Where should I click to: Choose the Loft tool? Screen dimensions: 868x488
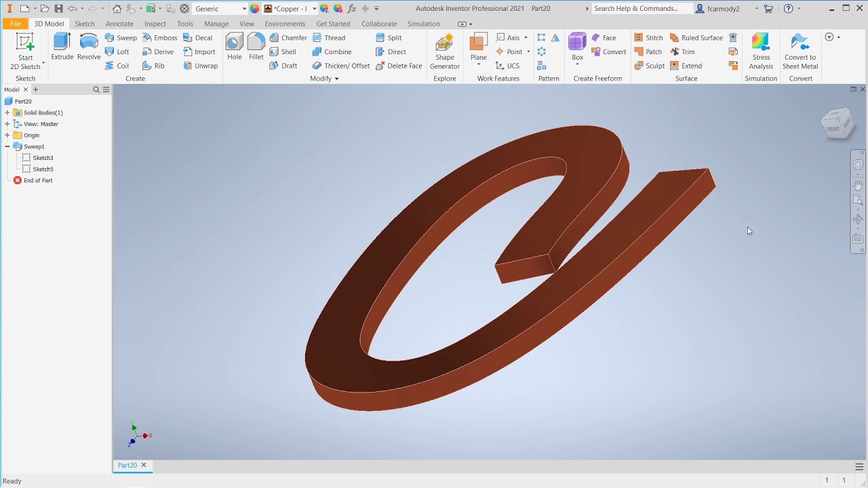pos(117,52)
